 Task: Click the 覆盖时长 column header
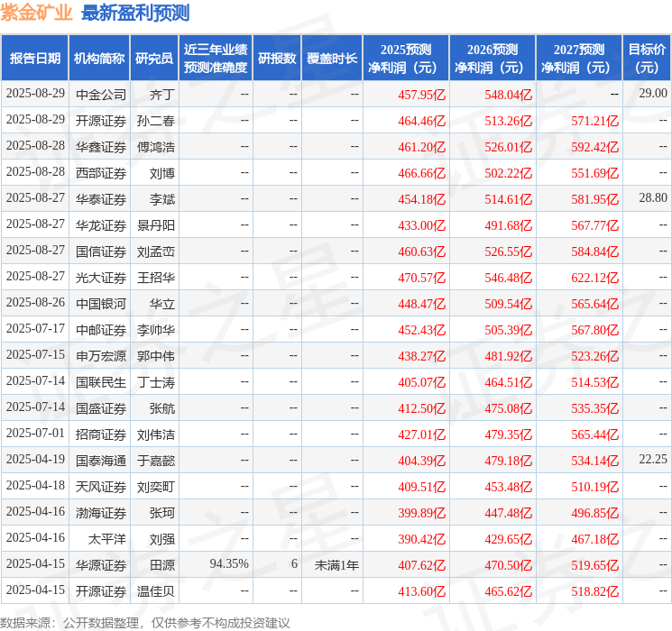(x=332, y=59)
